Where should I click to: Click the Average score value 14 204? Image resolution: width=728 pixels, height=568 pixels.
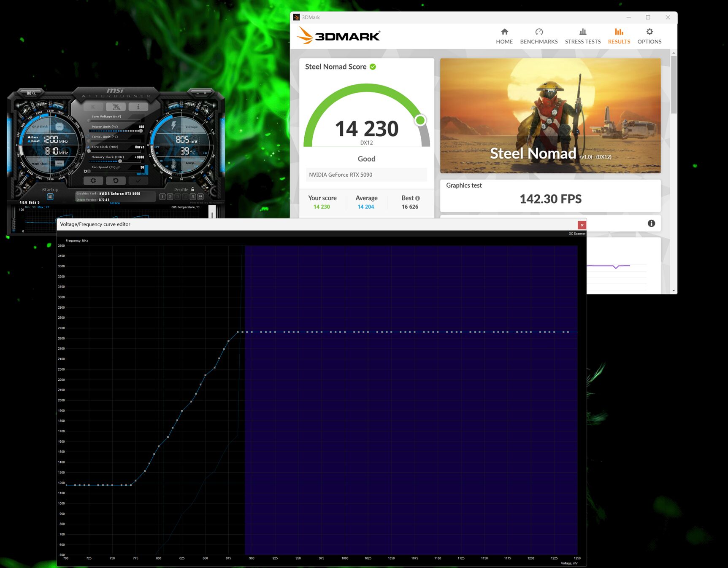click(x=366, y=207)
